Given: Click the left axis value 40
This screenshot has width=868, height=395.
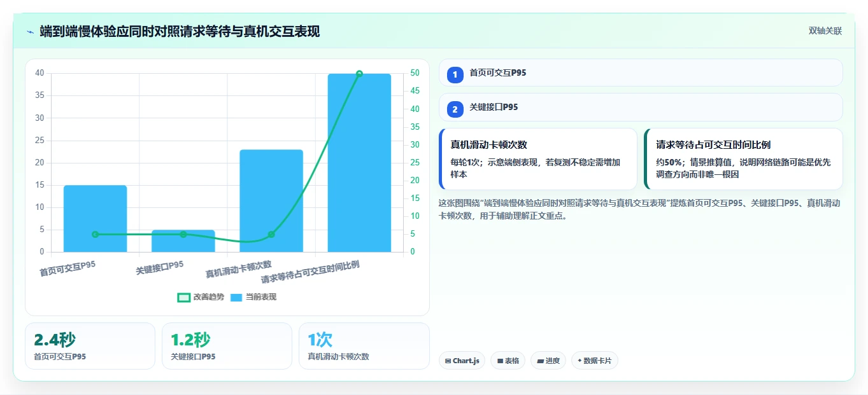Looking at the screenshot, I should tap(40, 73).
